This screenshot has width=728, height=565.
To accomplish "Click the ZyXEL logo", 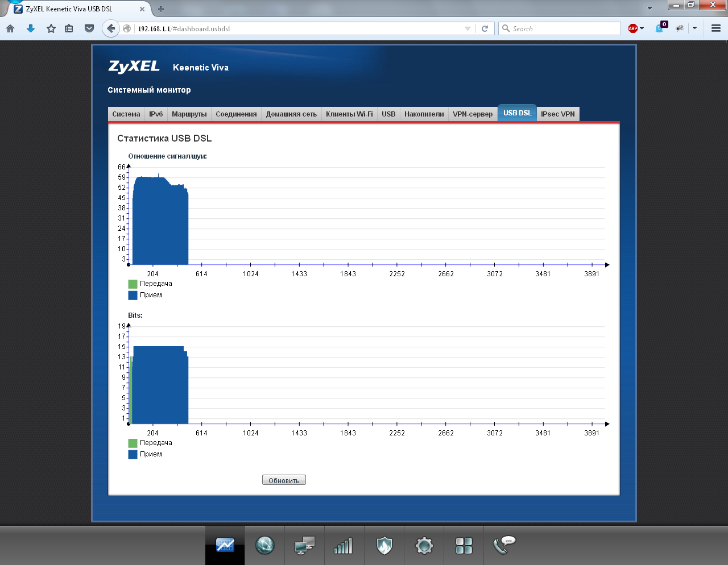I will [x=134, y=67].
